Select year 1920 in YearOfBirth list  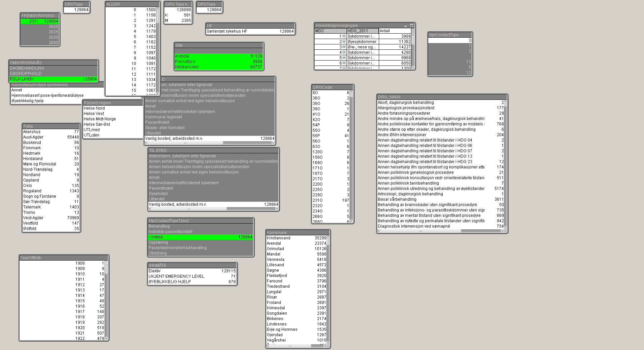pos(62,328)
